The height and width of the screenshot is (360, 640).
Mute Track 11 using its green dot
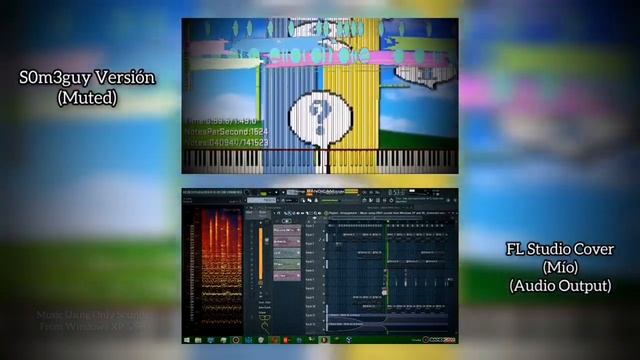(x=324, y=321)
